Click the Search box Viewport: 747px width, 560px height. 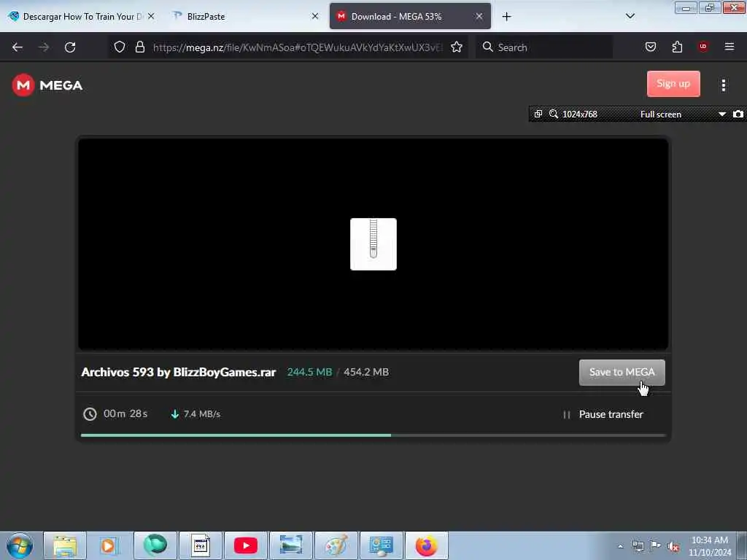point(544,47)
